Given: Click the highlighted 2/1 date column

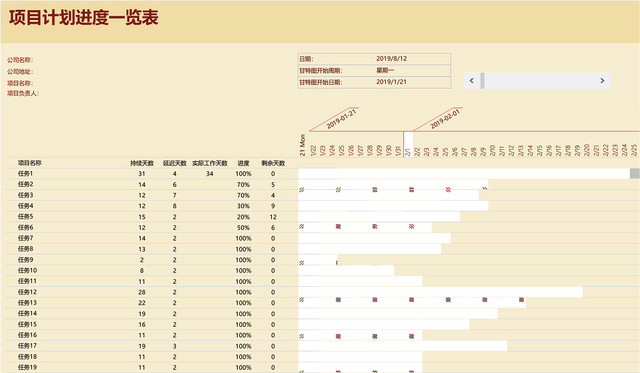Looking at the screenshot, I should pos(408,144).
